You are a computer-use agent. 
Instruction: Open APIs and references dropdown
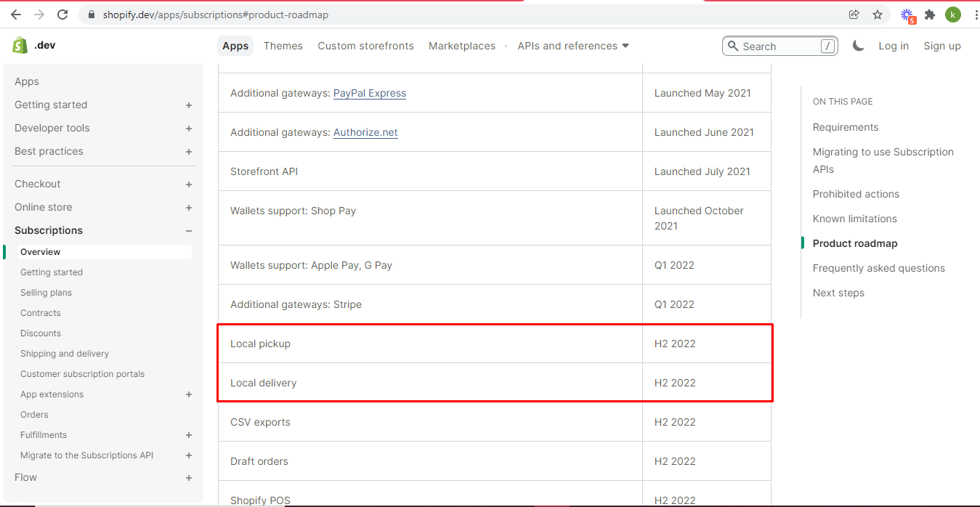pyautogui.click(x=573, y=46)
